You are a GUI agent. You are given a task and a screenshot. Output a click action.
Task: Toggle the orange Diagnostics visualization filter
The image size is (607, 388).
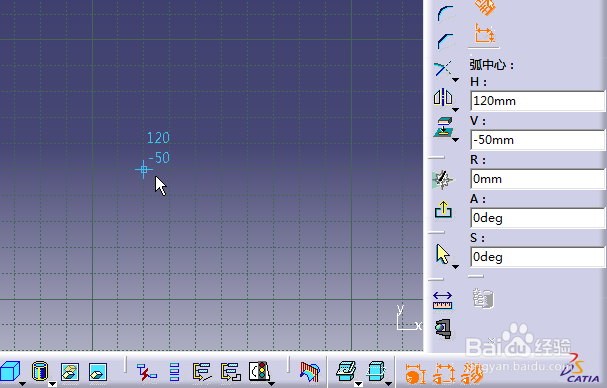pos(415,374)
